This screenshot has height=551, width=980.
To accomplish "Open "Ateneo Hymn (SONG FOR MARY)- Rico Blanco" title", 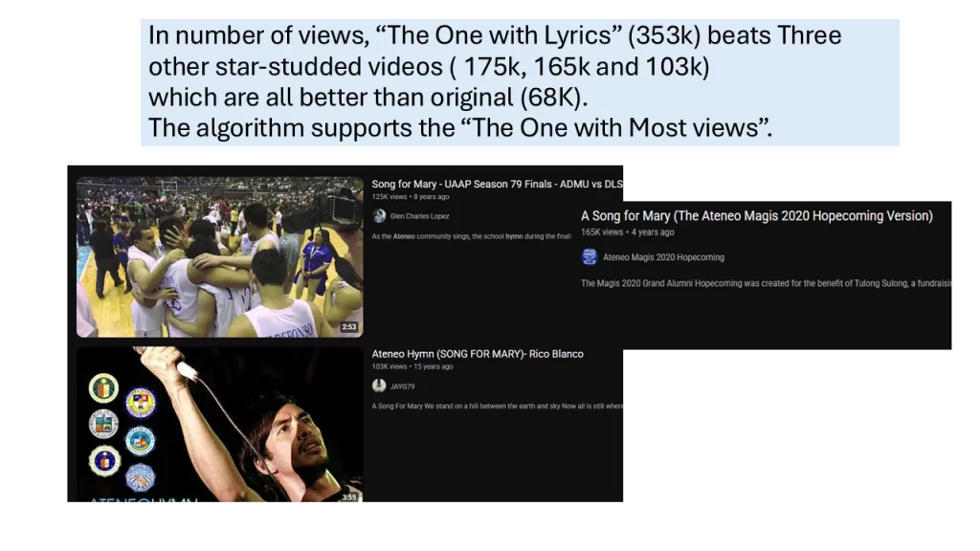I will pyautogui.click(x=478, y=354).
